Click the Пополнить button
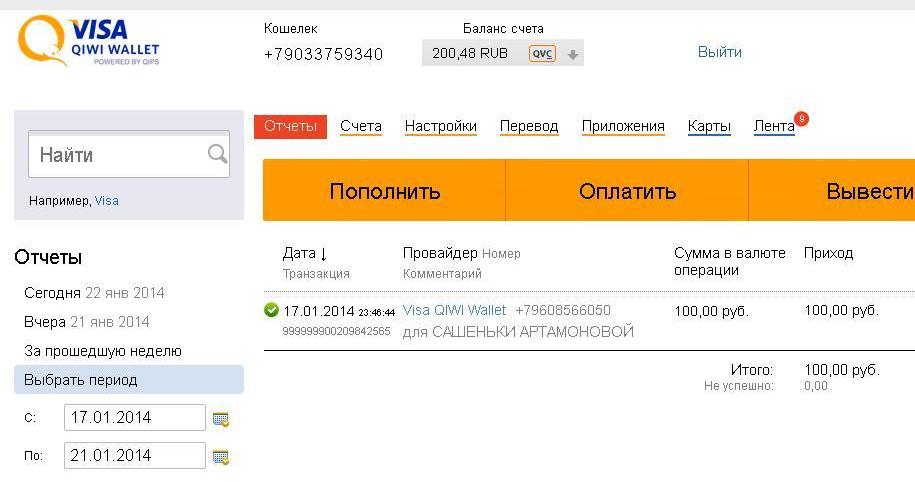The width and height of the screenshot is (915, 482). tap(384, 190)
